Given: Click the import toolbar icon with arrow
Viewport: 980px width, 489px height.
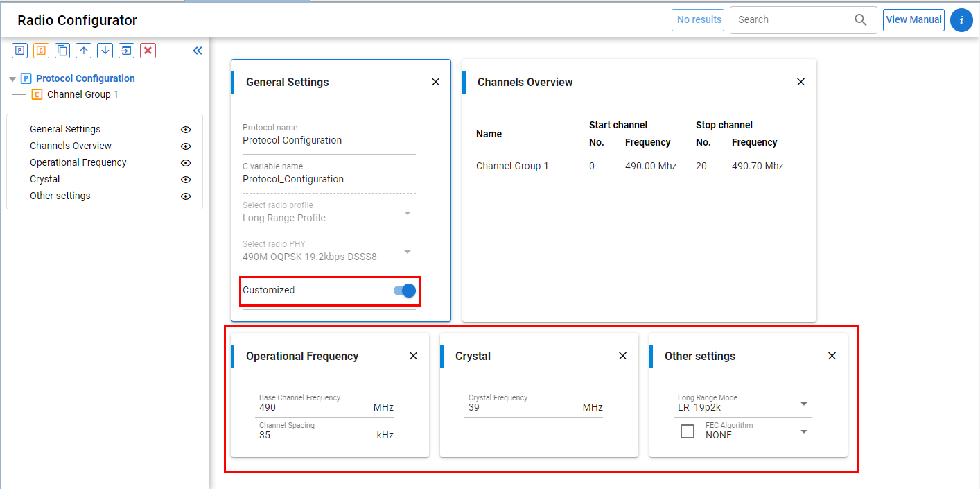Looking at the screenshot, I should 126,50.
